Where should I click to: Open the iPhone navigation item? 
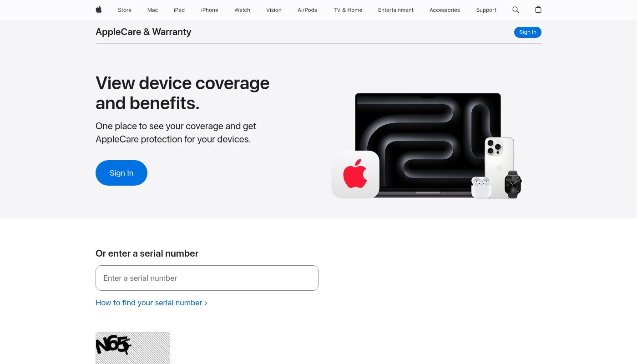tap(210, 10)
